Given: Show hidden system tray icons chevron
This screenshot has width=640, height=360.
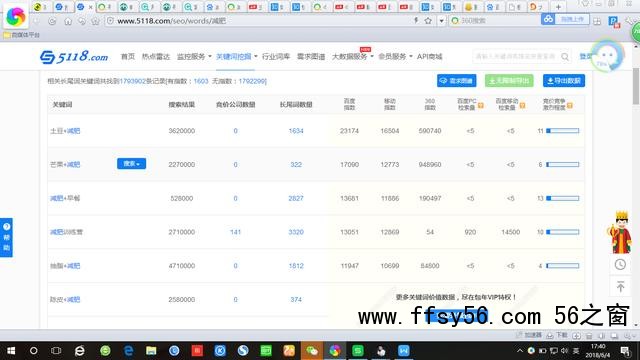Looking at the screenshot, I should click(520, 351).
